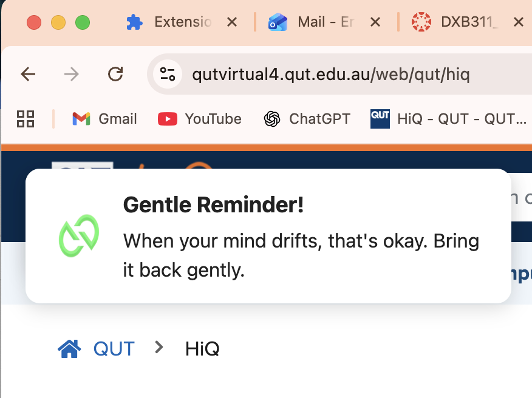Close the DXB311 tab

click(x=518, y=22)
